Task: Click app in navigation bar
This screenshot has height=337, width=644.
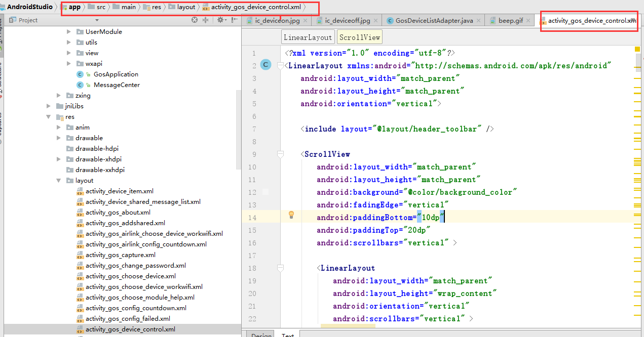Action: pos(71,7)
